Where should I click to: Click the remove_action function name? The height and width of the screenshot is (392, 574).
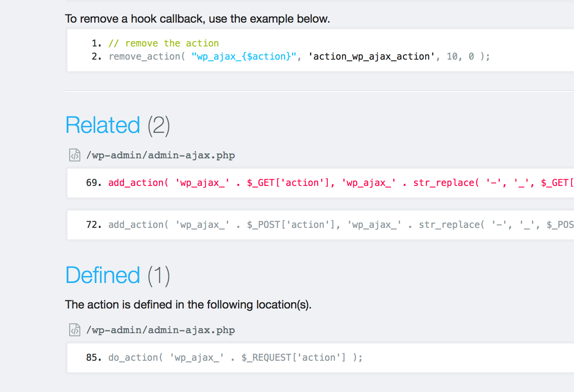[144, 56]
